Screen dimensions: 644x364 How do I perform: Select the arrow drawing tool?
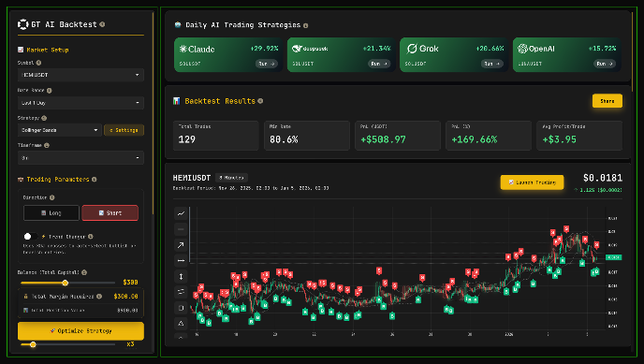click(x=181, y=245)
